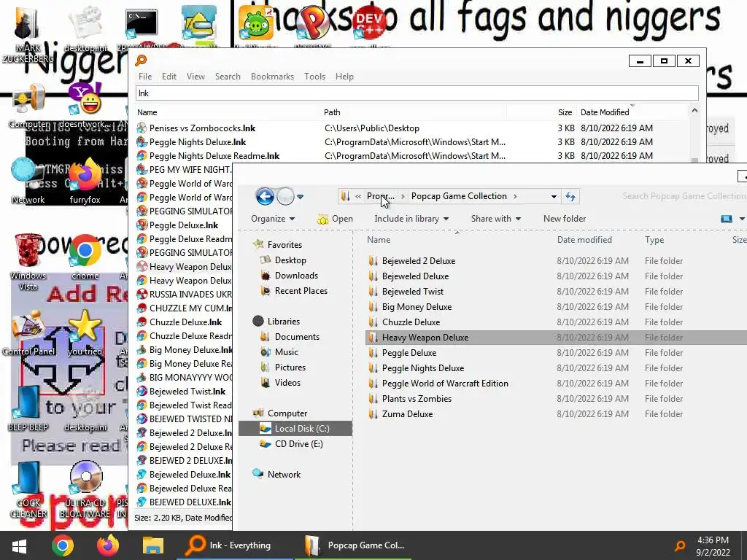The height and width of the screenshot is (560, 747).
Task: Sort Explorer files by Name column
Action: click(379, 240)
